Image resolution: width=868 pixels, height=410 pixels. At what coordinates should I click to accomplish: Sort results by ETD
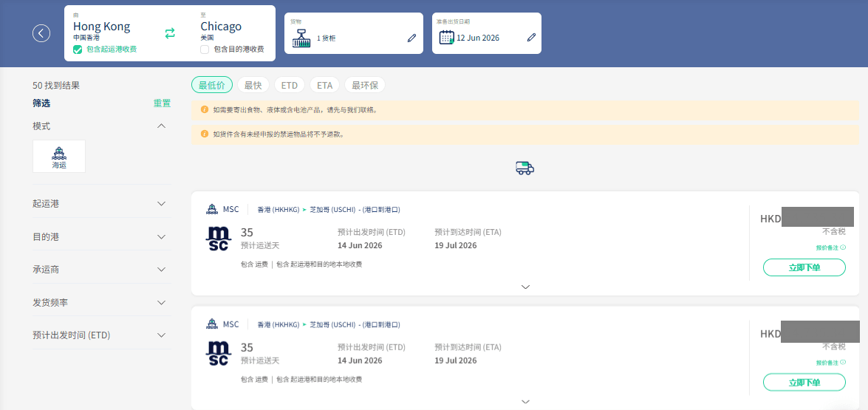[x=290, y=85]
